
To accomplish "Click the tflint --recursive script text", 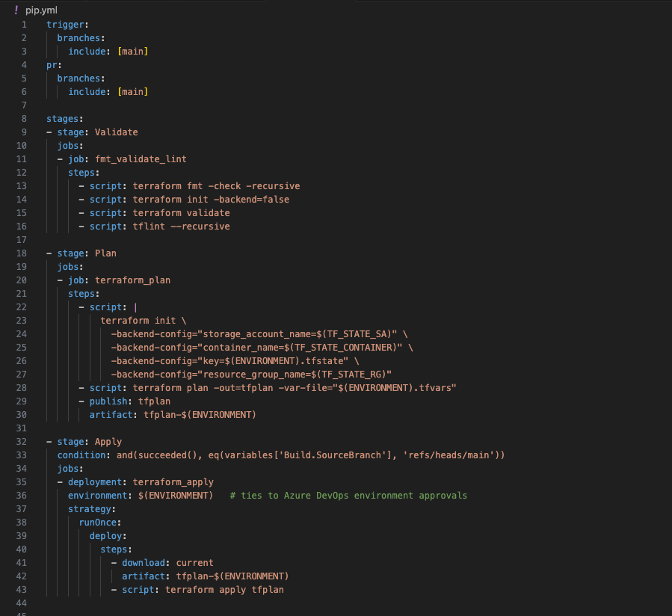I will [182, 227].
